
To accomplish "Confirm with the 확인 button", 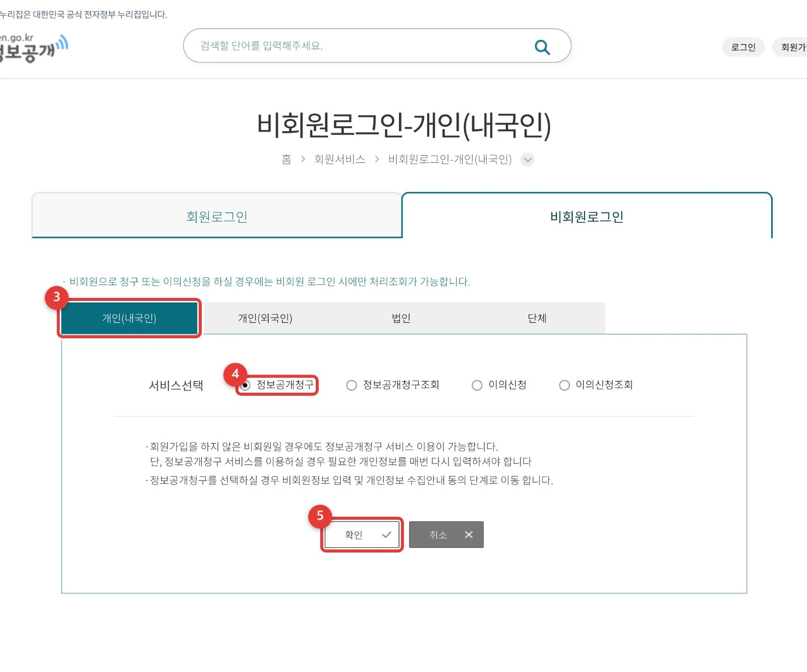I will pos(362,534).
